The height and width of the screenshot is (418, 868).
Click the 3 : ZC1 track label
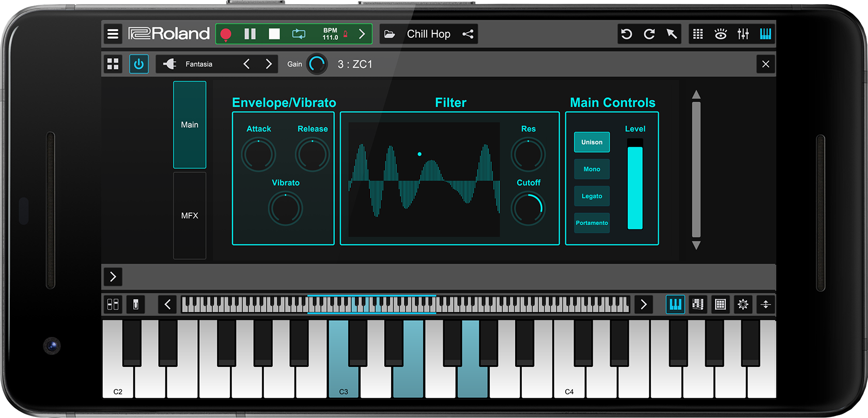pyautogui.click(x=355, y=64)
